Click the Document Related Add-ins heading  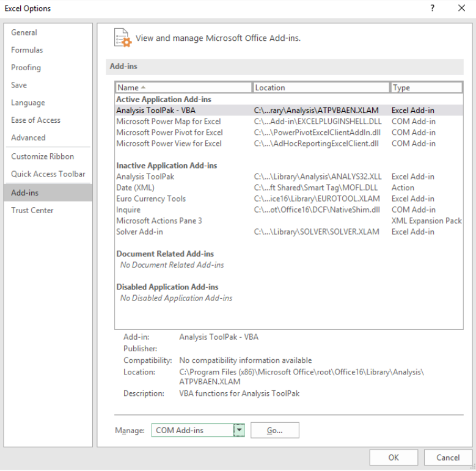pyautogui.click(x=165, y=254)
